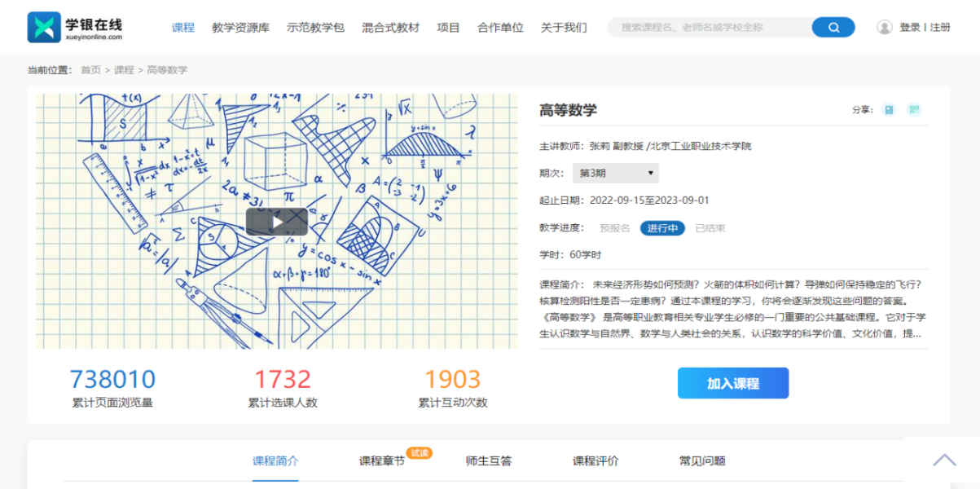980x489 pixels.
Task: Open the 课程 navigation item
Action: pyautogui.click(x=183, y=27)
